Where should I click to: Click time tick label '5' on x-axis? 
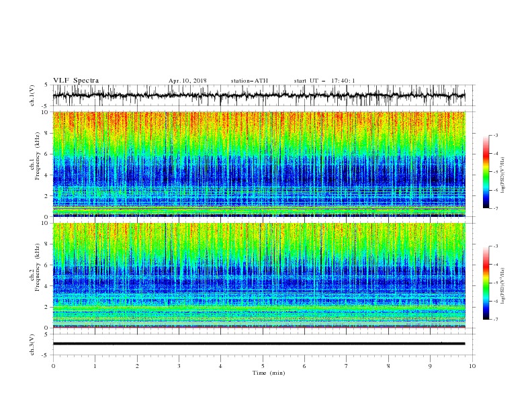pyautogui.click(x=263, y=366)
